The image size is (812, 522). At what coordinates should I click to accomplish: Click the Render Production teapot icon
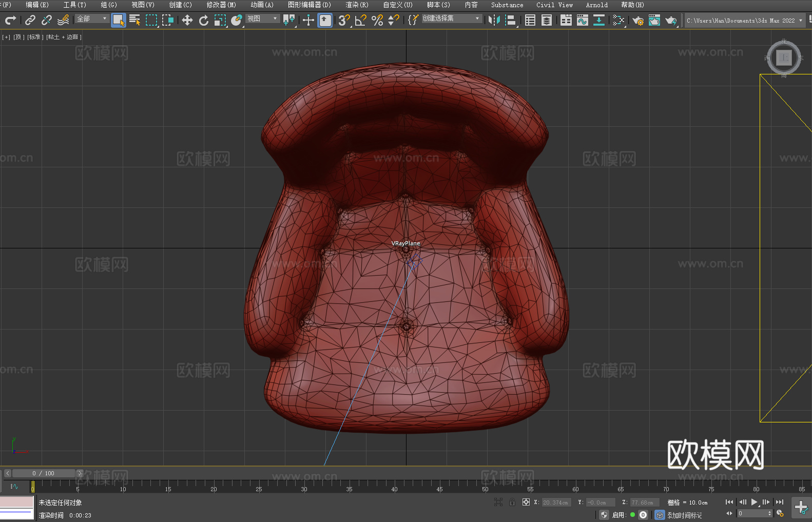(x=671, y=20)
